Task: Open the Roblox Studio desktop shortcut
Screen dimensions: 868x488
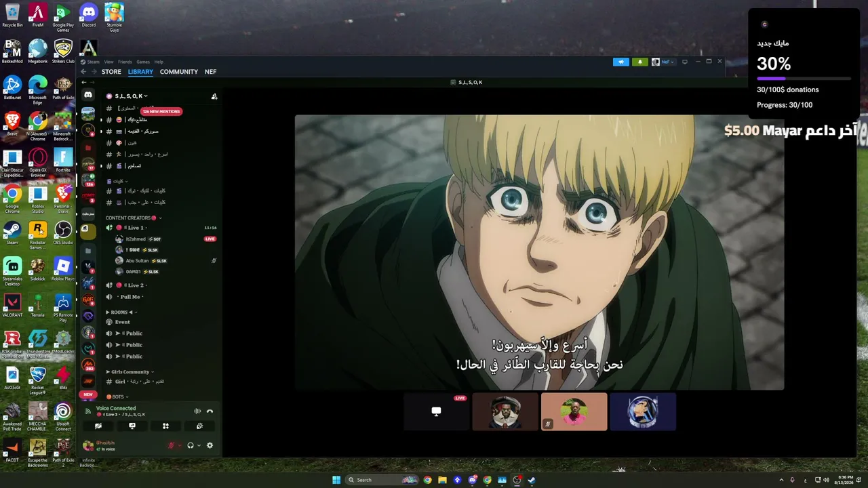Action: (x=37, y=199)
